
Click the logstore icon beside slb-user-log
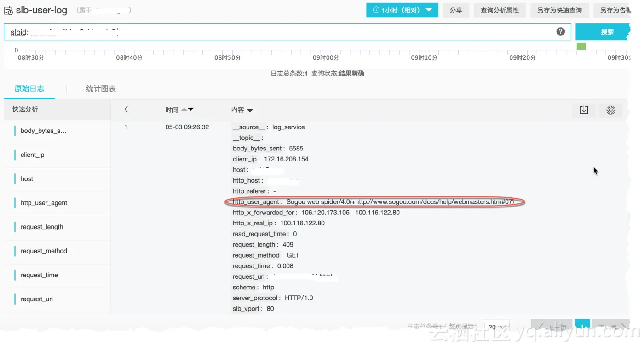(x=8, y=10)
